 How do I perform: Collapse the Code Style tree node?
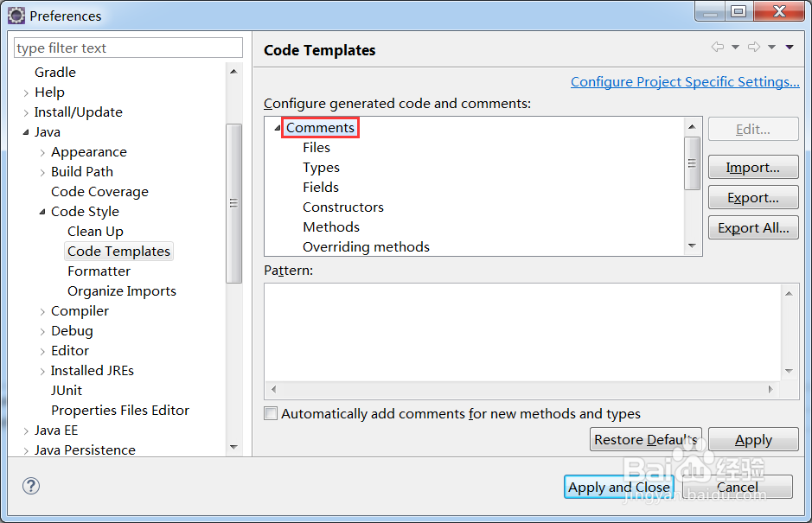(x=42, y=211)
